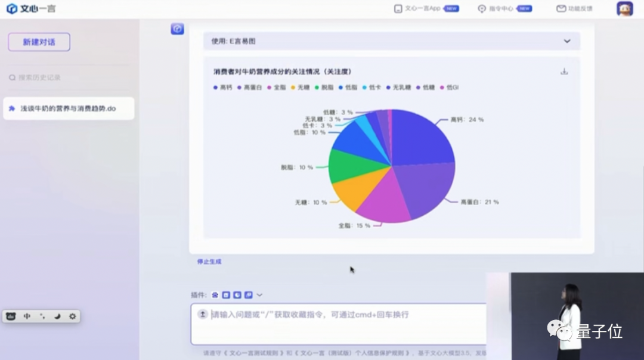The width and height of the screenshot is (644, 360).
Task: Toggle the 脱脂 legend item
Action: click(324, 88)
